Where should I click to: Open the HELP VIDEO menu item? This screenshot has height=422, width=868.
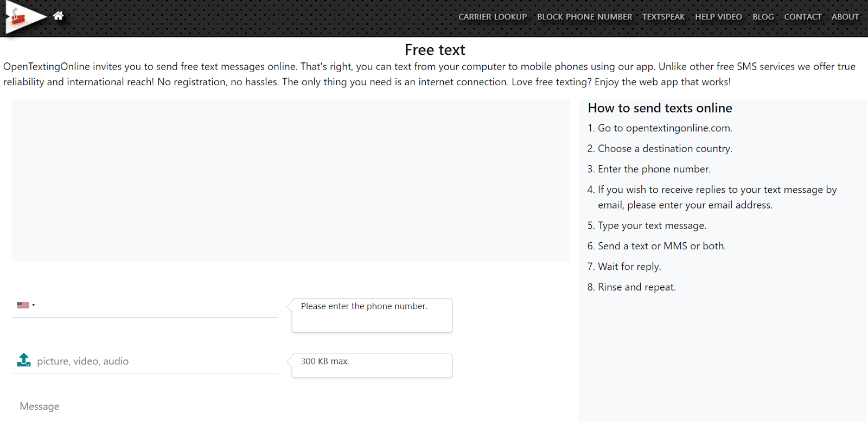click(x=718, y=17)
